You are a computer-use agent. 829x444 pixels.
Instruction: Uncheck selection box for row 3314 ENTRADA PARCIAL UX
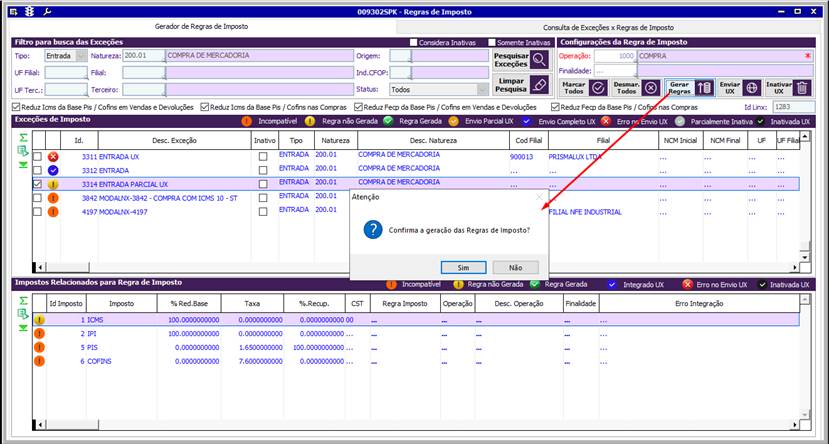(37, 184)
